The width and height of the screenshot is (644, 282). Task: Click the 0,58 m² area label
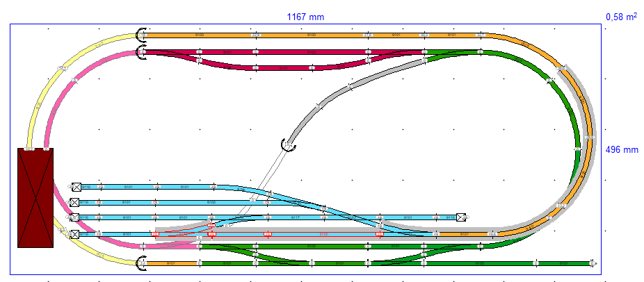[622, 16]
